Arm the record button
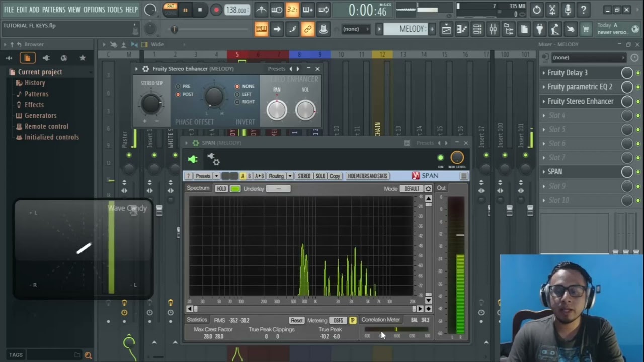 click(x=216, y=10)
